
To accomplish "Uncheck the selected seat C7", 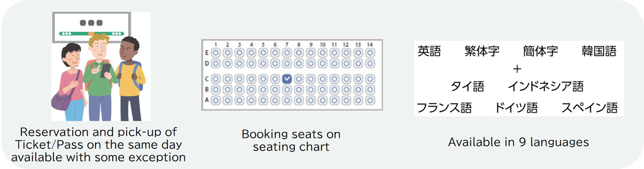I will pyautogui.click(x=287, y=79).
